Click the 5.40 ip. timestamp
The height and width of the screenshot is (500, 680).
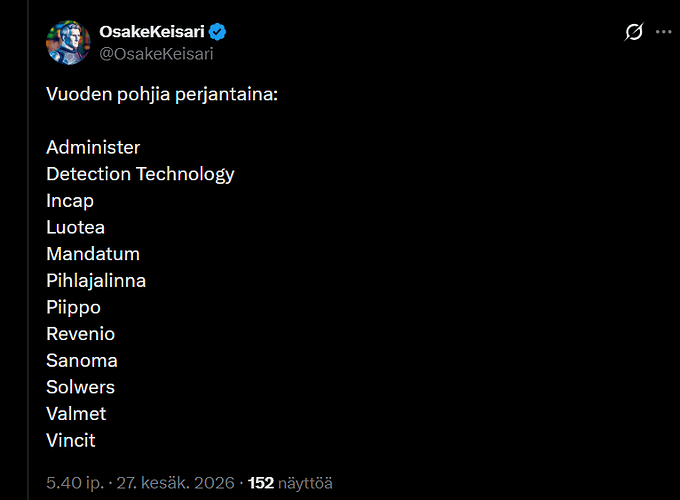click(x=75, y=483)
